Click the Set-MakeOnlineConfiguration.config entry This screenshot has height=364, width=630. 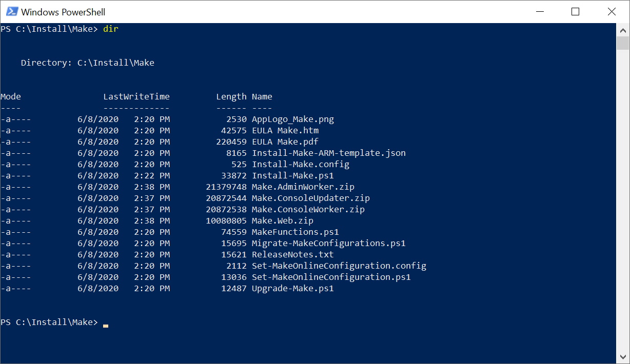click(x=339, y=266)
